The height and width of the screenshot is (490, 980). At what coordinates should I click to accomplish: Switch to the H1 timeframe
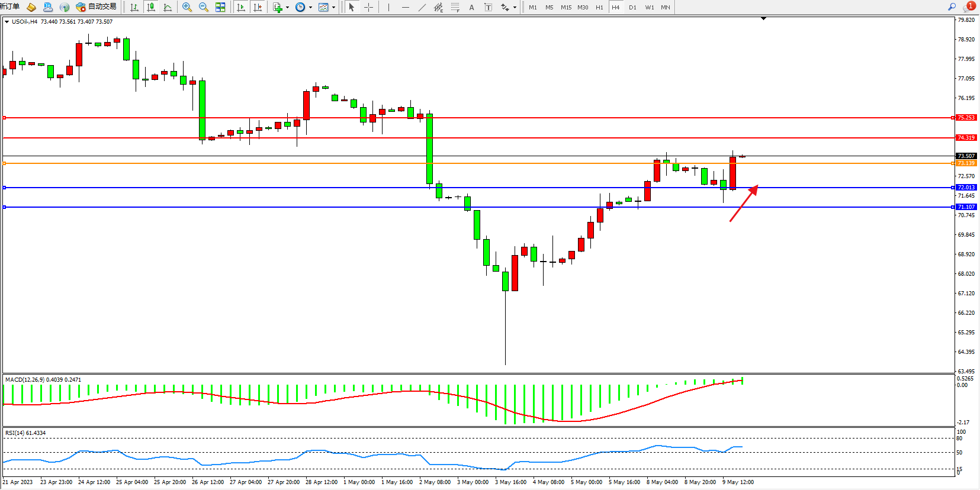coord(599,7)
